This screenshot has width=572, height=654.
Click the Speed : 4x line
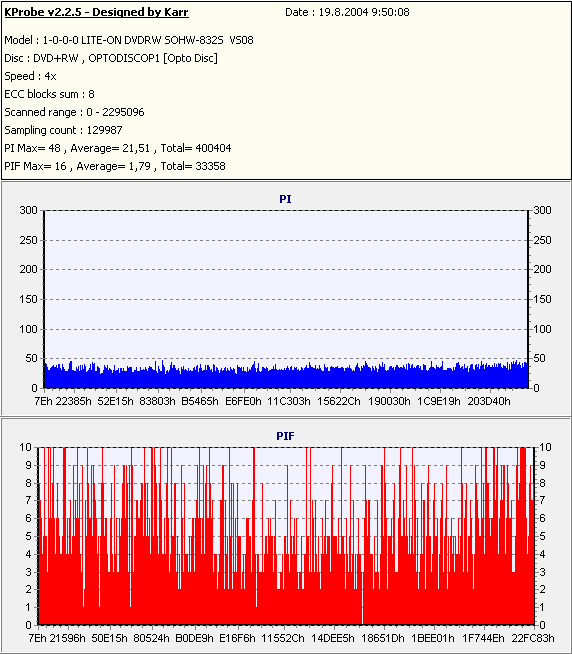click(30, 76)
